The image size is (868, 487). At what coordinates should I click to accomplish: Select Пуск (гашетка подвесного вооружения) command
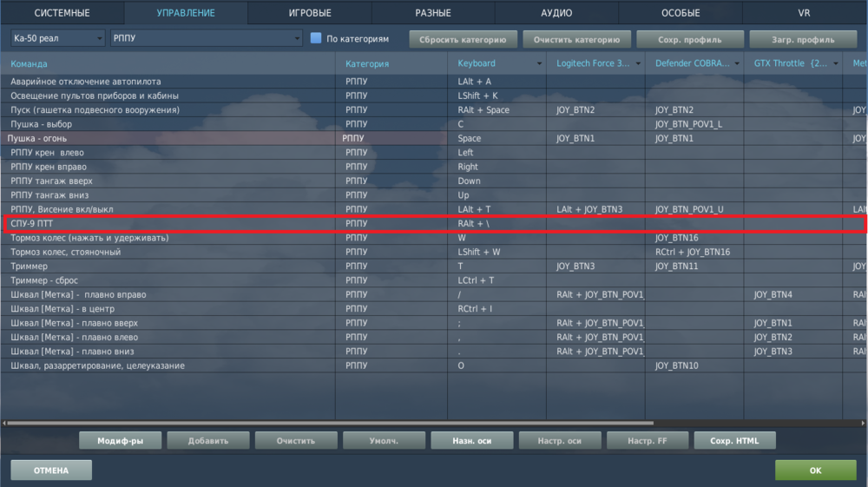(434, 110)
